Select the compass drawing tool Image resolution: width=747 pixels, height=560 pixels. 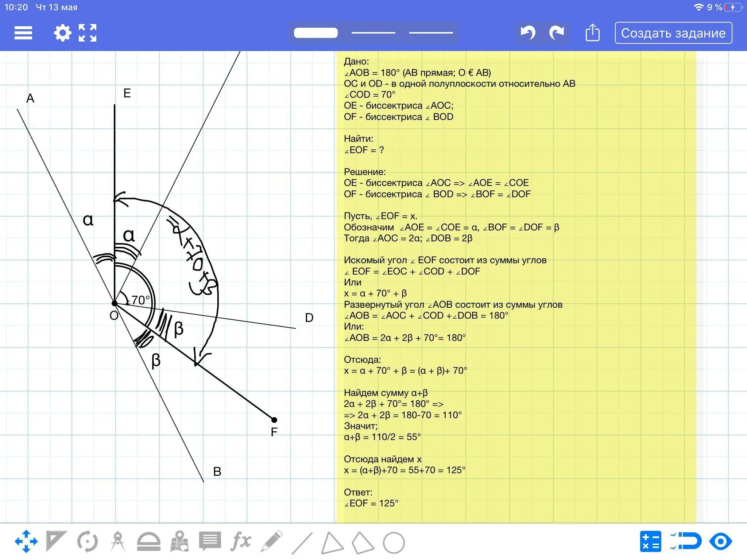point(117,541)
